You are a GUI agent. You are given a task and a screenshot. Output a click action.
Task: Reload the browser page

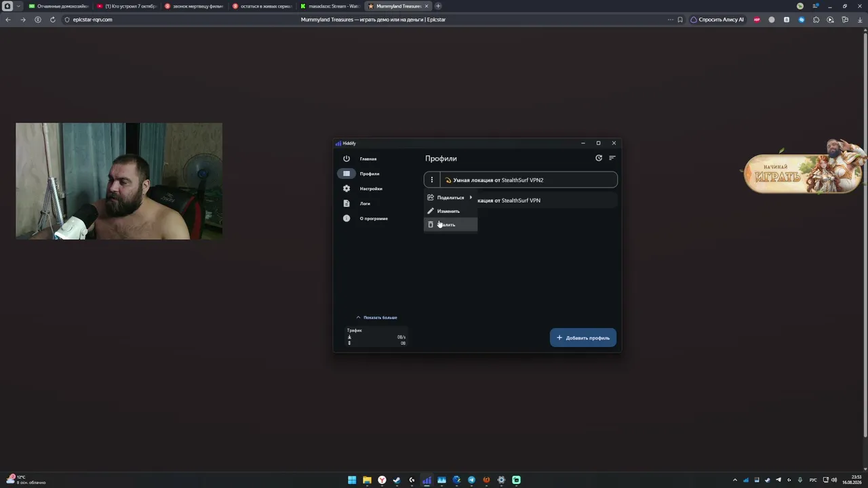click(x=53, y=20)
